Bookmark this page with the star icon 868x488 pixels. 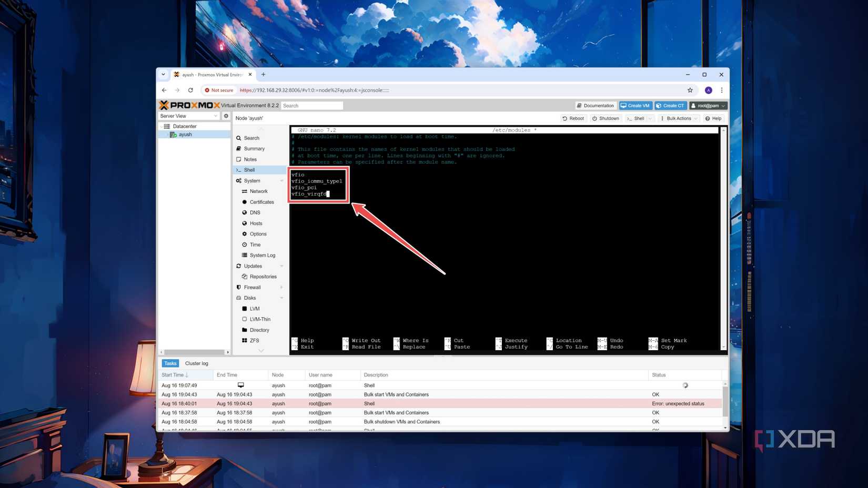[x=690, y=90]
